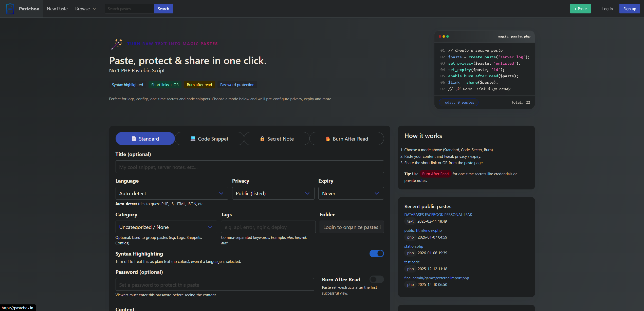644x311 pixels.
Task: Click the green + Paste button
Action: pos(580,9)
